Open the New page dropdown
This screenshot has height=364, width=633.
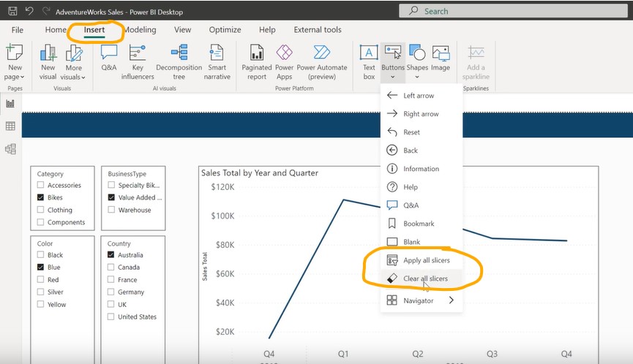[14, 77]
